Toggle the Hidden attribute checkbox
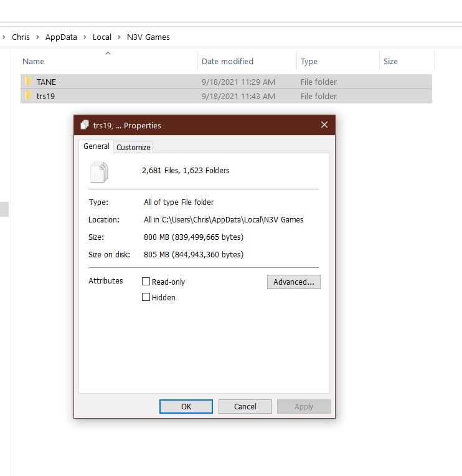This screenshot has width=462, height=476. [146, 297]
